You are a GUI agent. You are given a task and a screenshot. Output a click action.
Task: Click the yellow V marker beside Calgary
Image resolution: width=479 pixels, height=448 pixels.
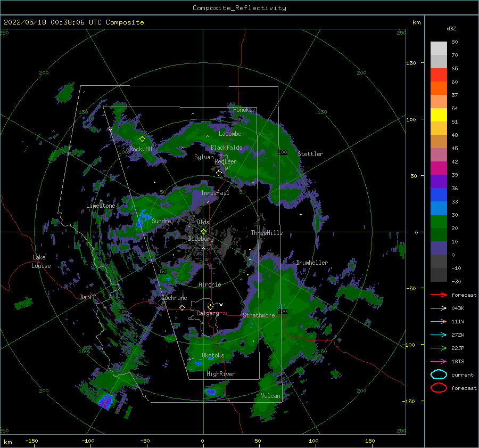pos(221,305)
